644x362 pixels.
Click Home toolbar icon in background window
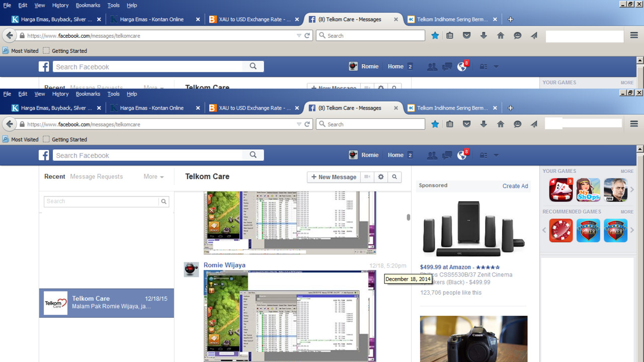pos(501,36)
